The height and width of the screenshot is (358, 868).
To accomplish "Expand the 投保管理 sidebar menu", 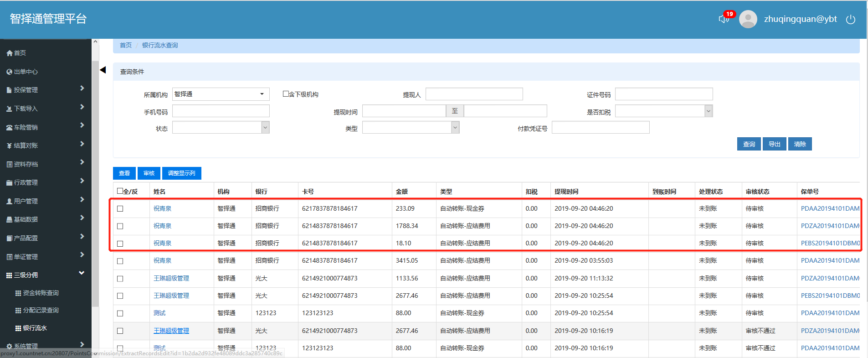I will click(46, 90).
